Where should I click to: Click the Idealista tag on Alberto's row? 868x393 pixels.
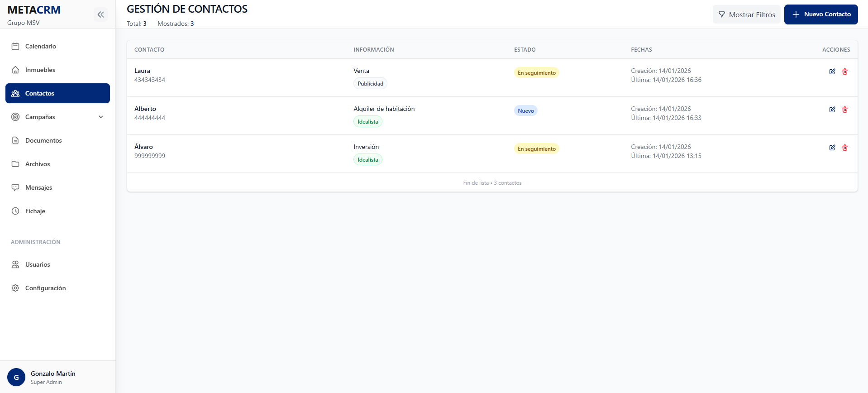[367, 122]
